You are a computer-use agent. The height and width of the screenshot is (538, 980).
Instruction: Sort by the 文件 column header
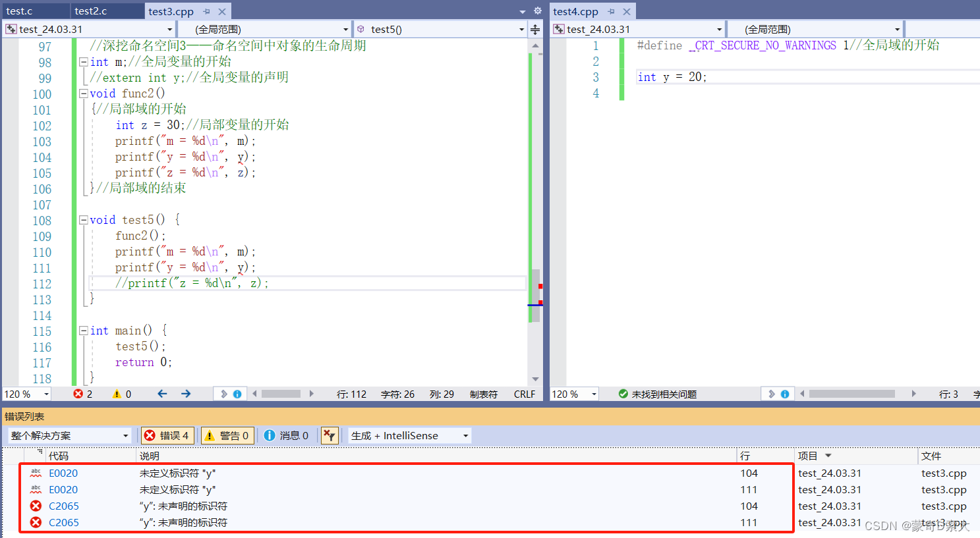(x=931, y=456)
